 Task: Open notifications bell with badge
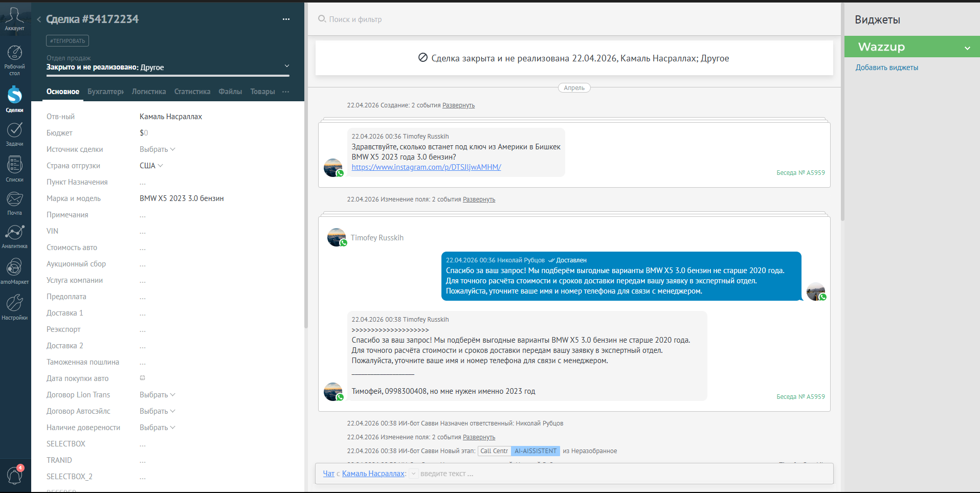[14, 475]
